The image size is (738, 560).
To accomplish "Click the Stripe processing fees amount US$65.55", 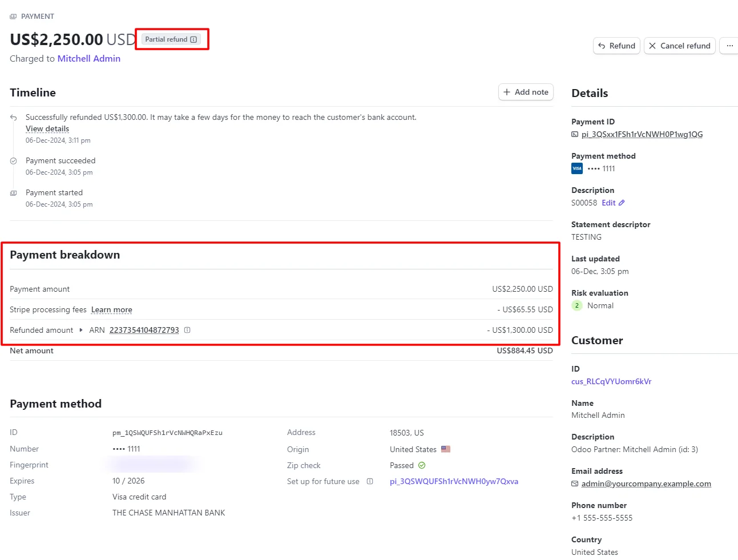I will tap(525, 309).
